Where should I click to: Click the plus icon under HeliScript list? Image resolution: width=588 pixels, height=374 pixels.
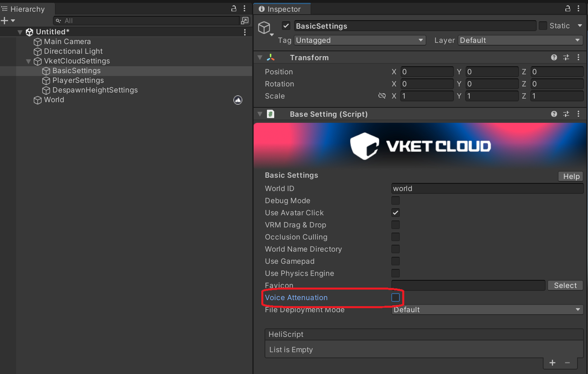point(552,363)
